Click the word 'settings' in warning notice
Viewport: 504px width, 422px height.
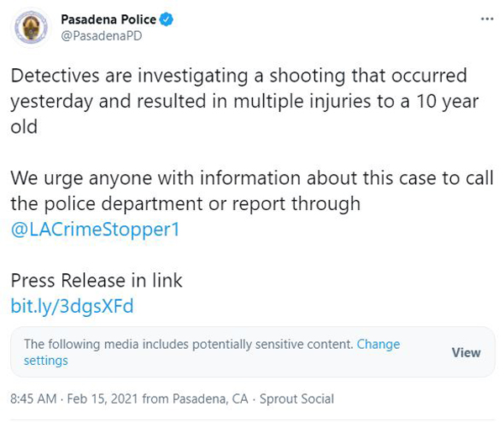[45, 361]
